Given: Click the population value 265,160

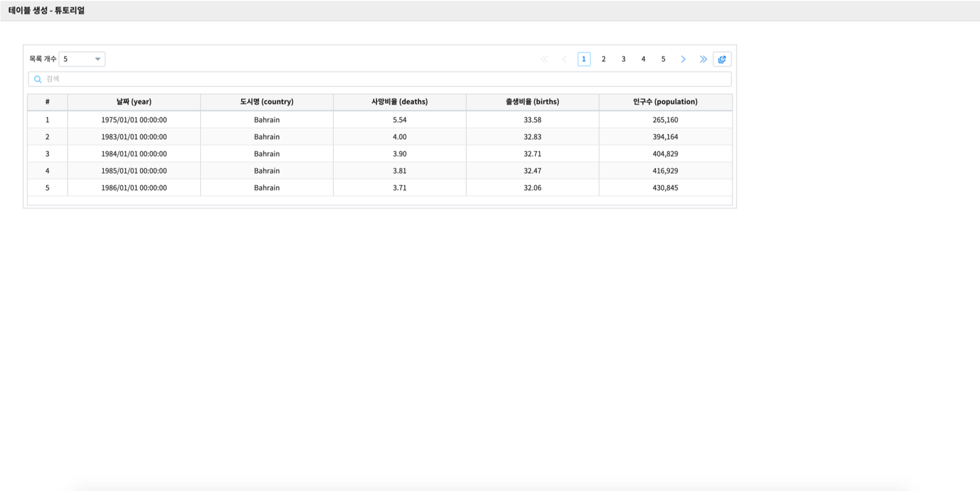Looking at the screenshot, I should tap(665, 120).
